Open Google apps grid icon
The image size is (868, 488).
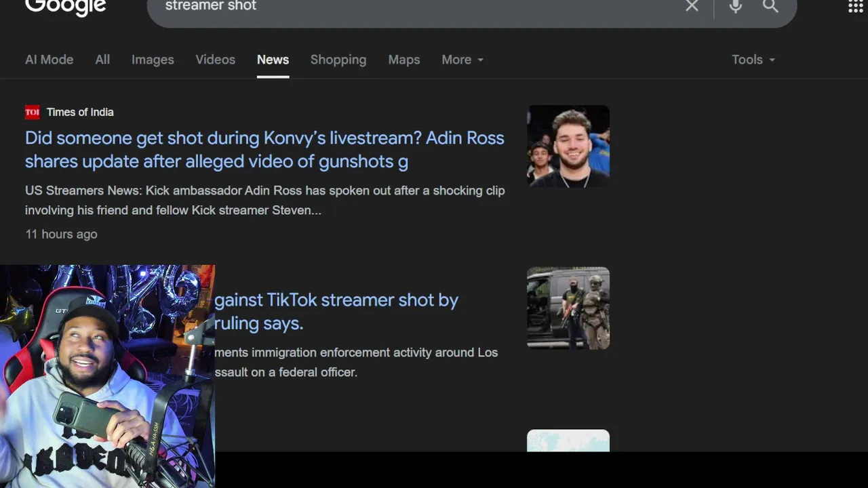click(x=856, y=6)
